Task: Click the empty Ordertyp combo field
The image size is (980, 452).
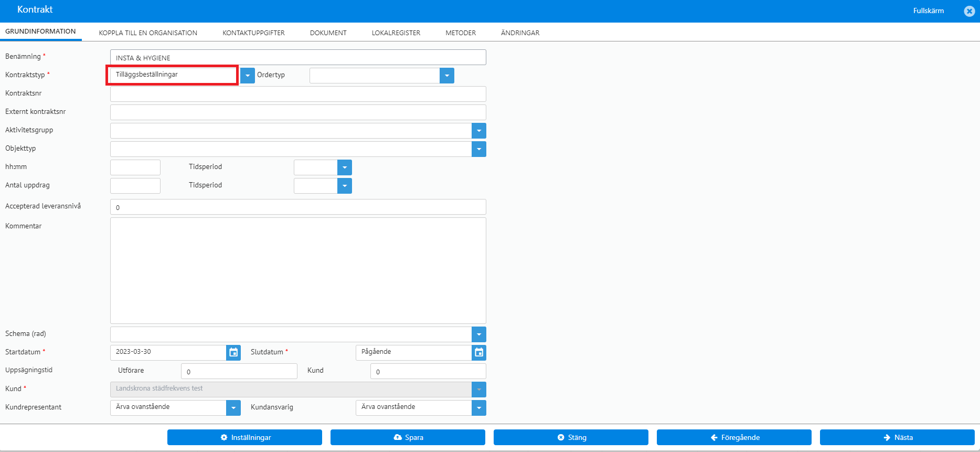Action: click(x=375, y=76)
